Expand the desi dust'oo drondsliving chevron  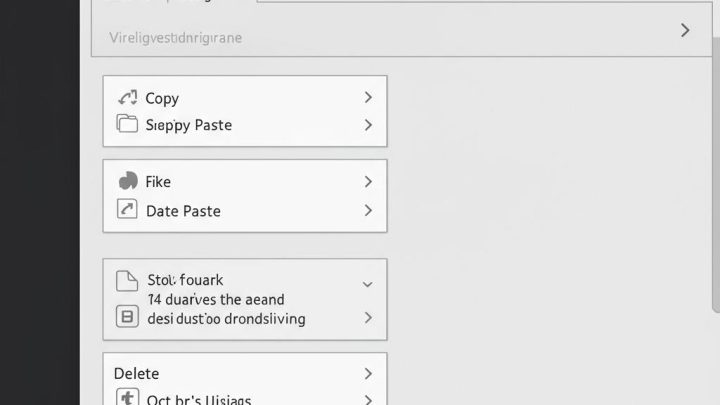click(x=368, y=318)
